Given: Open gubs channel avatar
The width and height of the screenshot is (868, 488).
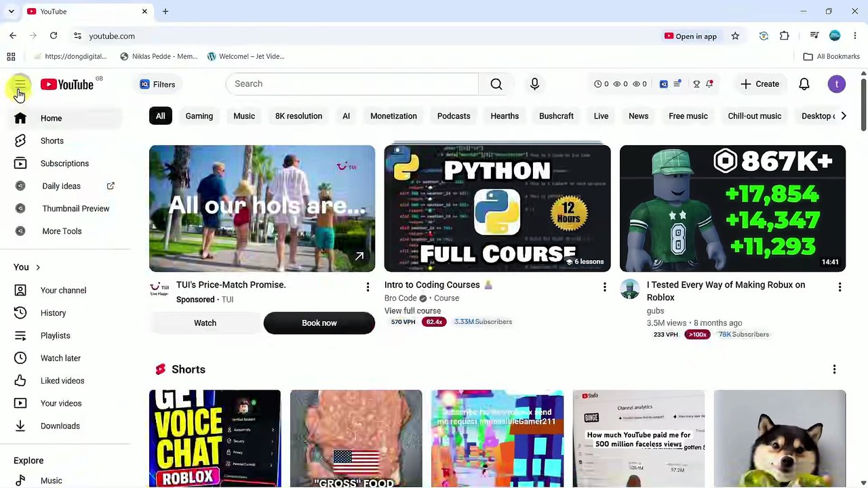Looking at the screenshot, I should pyautogui.click(x=630, y=289).
